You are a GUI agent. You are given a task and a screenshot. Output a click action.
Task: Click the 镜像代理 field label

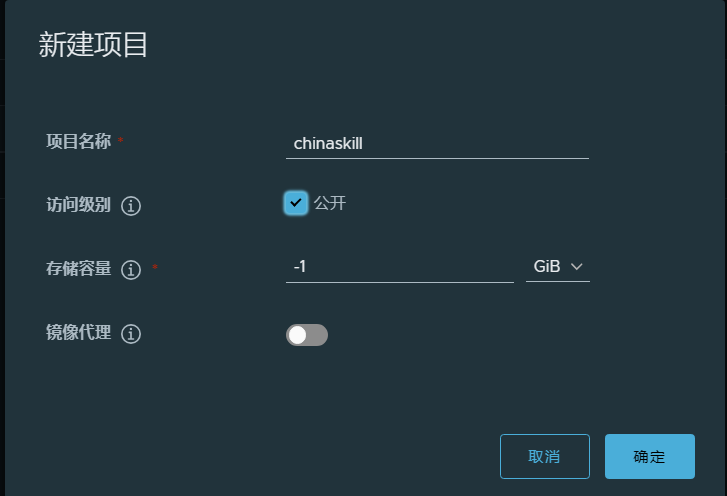tap(78, 333)
